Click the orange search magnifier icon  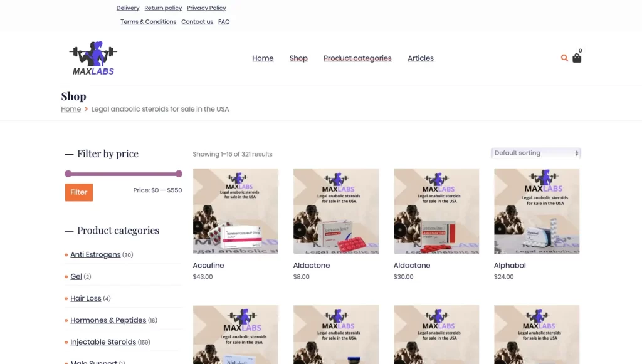(x=564, y=58)
